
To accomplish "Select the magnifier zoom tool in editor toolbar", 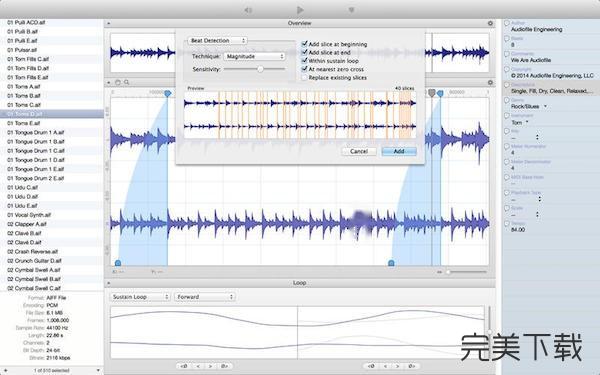I will coord(126,82).
